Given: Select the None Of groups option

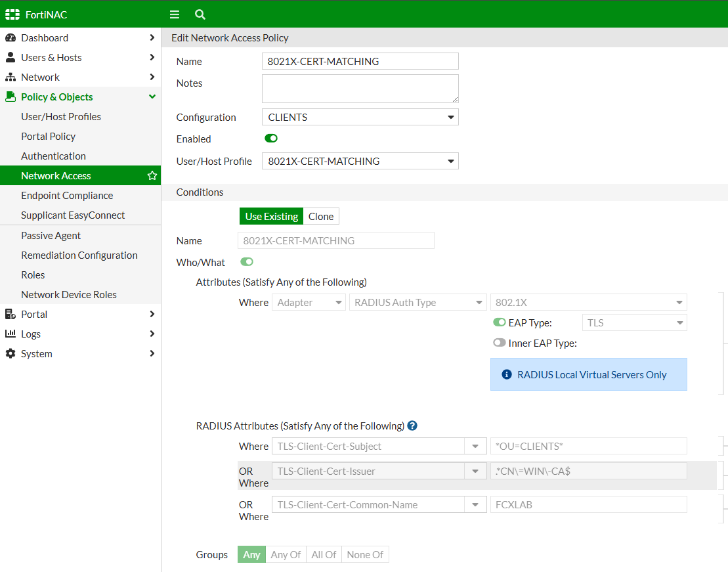Looking at the screenshot, I should (365, 554).
